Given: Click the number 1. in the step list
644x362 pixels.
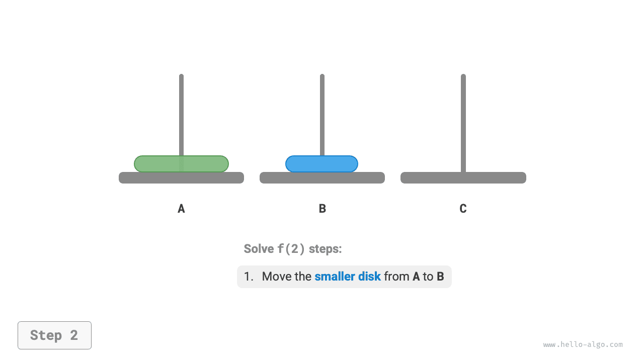Looking at the screenshot, I should pos(249,277).
